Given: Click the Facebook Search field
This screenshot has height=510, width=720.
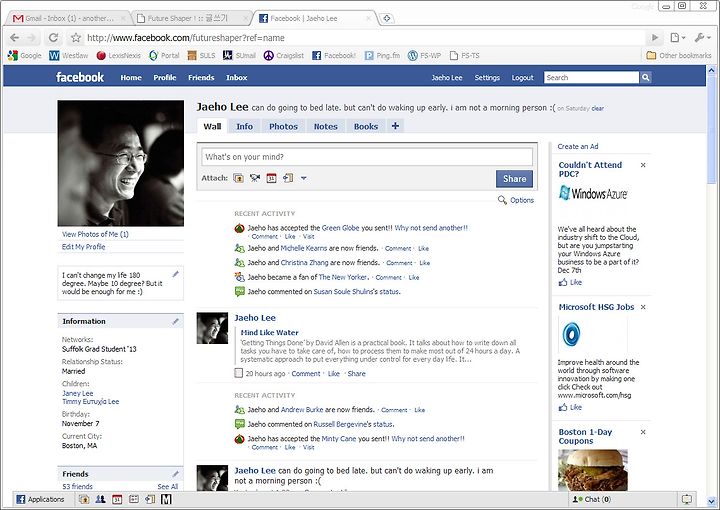Looking at the screenshot, I should click(x=591, y=78).
